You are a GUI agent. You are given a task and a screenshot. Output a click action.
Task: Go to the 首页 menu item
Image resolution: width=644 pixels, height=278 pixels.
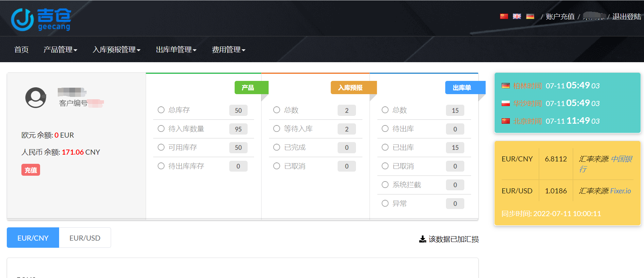point(21,50)
